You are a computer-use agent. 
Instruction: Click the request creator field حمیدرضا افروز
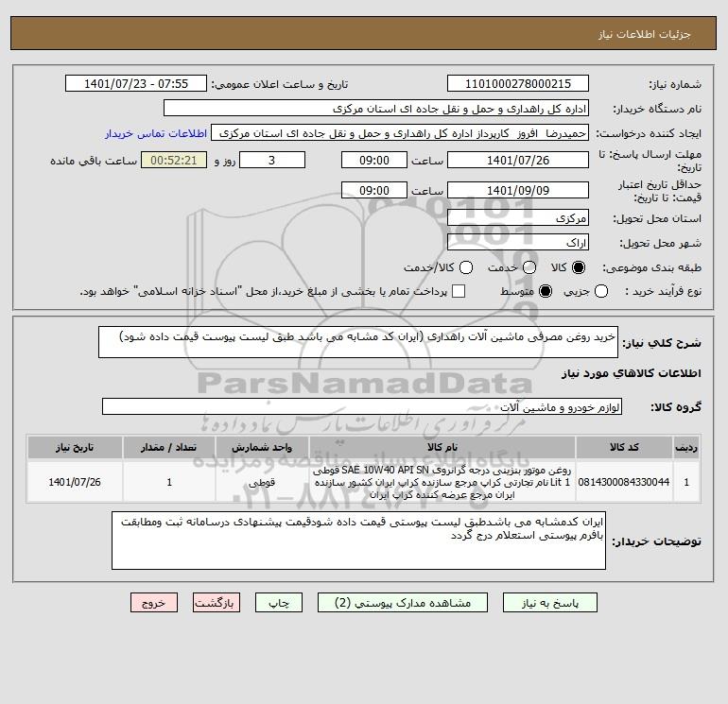(x=400, y=132)
